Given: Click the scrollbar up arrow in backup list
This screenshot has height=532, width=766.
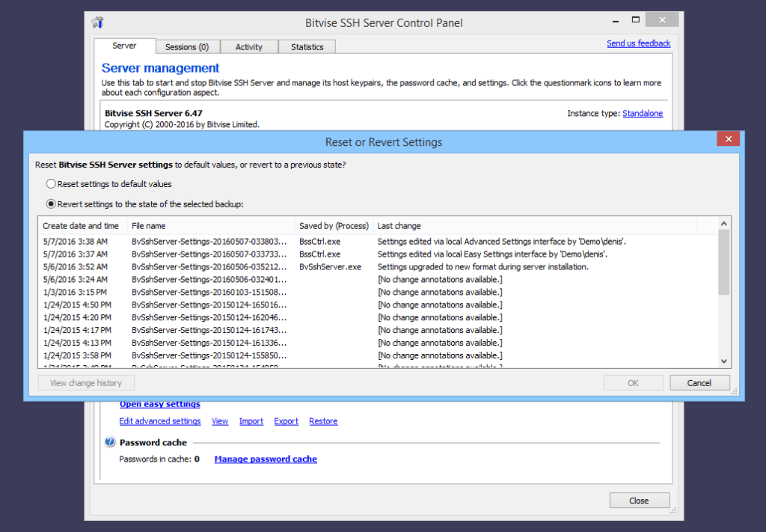Looking at the screenshot, I should pos(723,223).
